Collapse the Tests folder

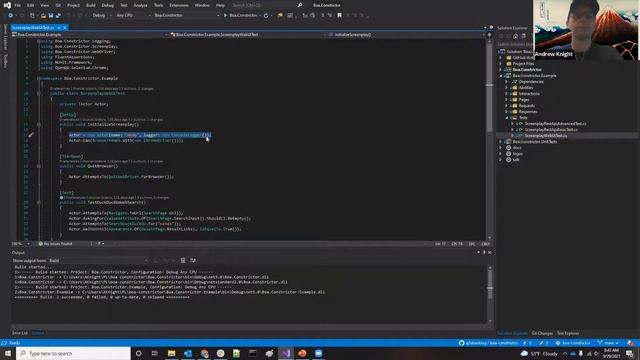[x=507, y=118]
